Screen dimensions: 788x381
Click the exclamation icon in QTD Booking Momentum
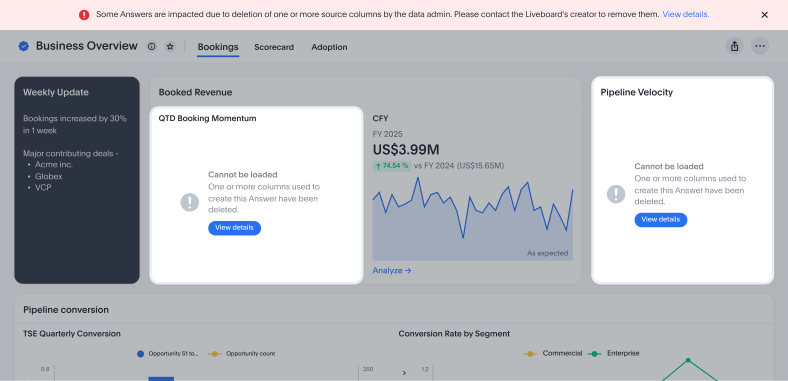coord(189,202)
